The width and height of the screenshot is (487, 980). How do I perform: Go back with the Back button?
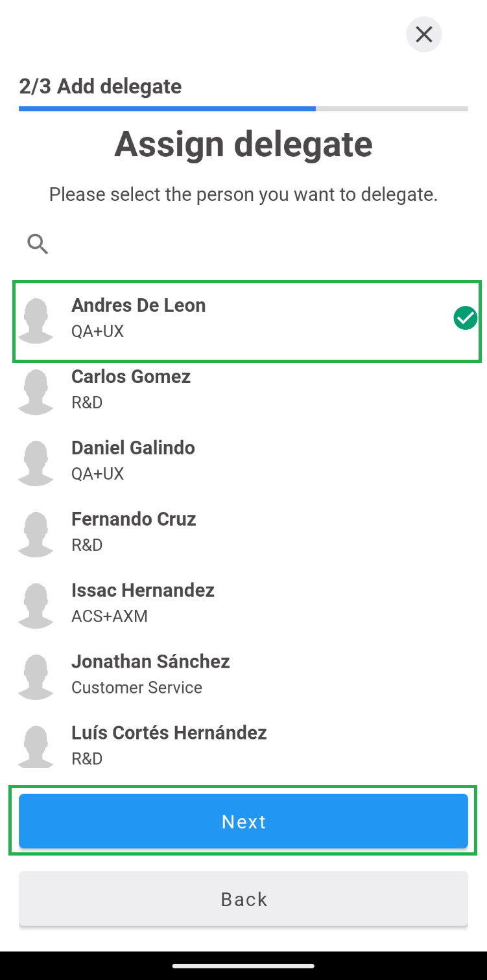coord(243,899)
